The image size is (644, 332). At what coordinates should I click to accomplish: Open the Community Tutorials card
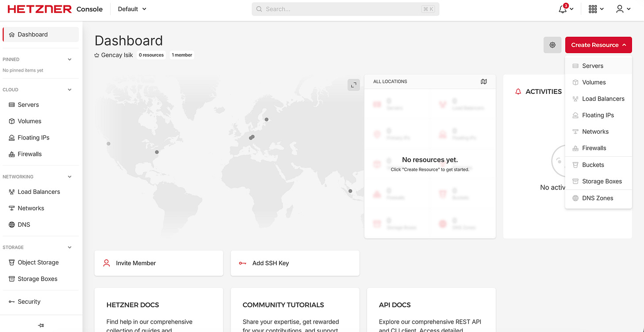click(x=295, y=310)
